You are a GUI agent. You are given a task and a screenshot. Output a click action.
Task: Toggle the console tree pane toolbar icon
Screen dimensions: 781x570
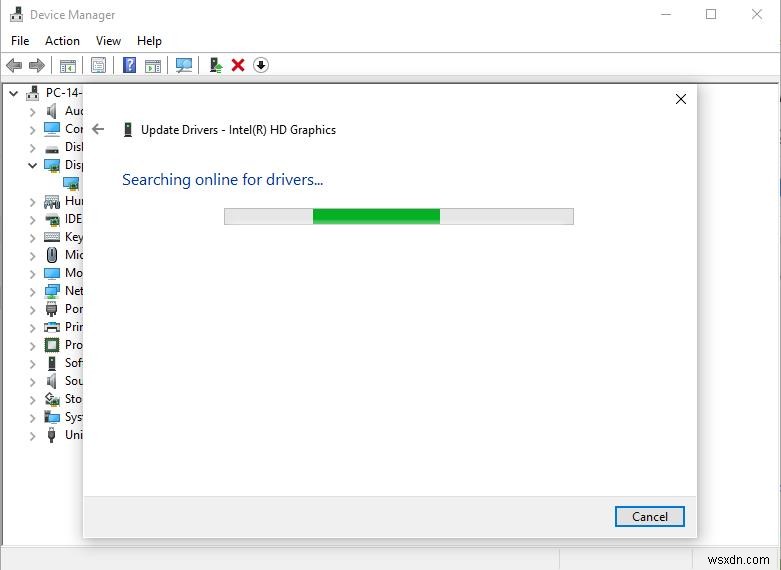click(x=68, y=65)
